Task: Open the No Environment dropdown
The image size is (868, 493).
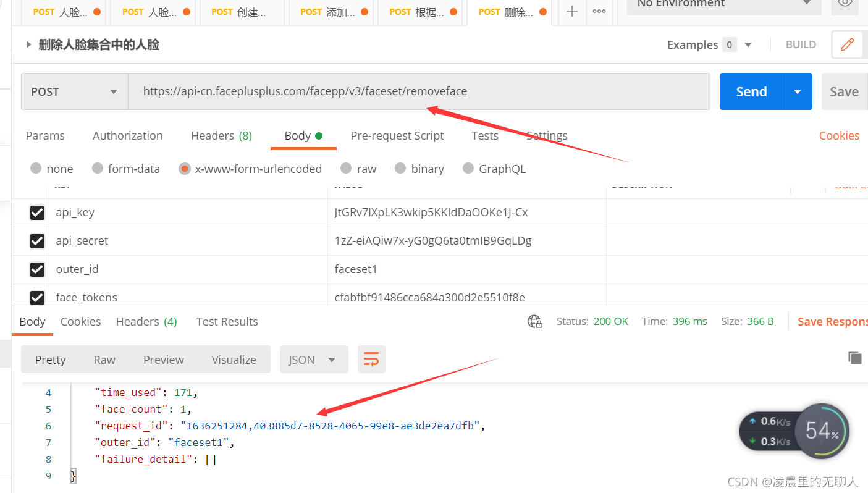Action: pyautogui.click(x=724, y=4)
